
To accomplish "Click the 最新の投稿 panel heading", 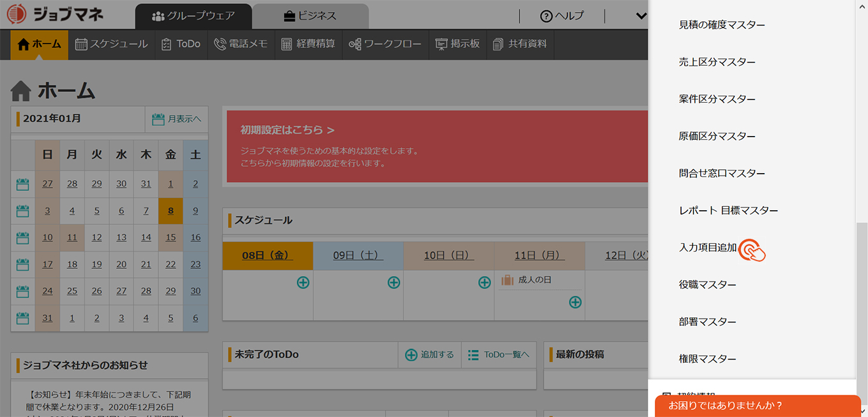I will pyautogui.click(x=580, y=354).
